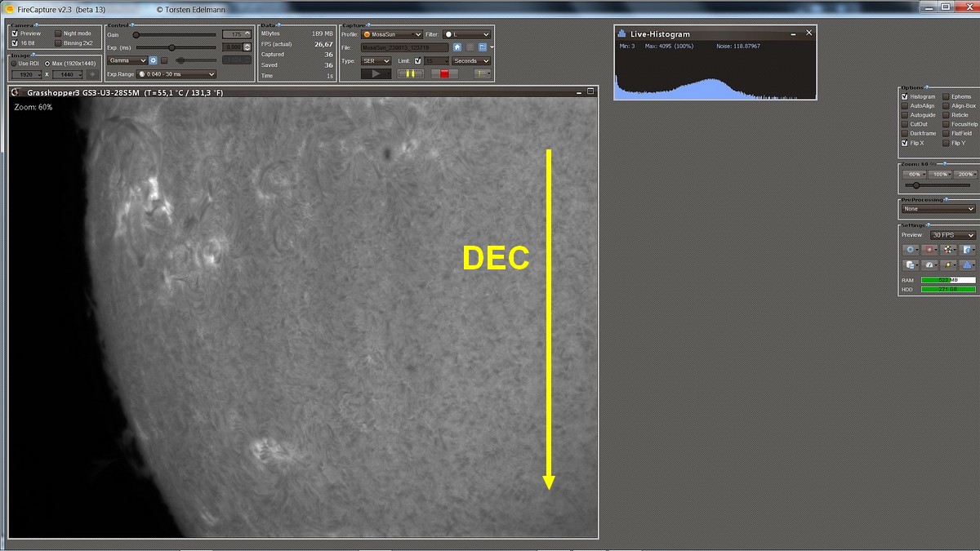
Task: Open the database/storage settings icon
Action: pyautogui.click(x=910, y=264)
